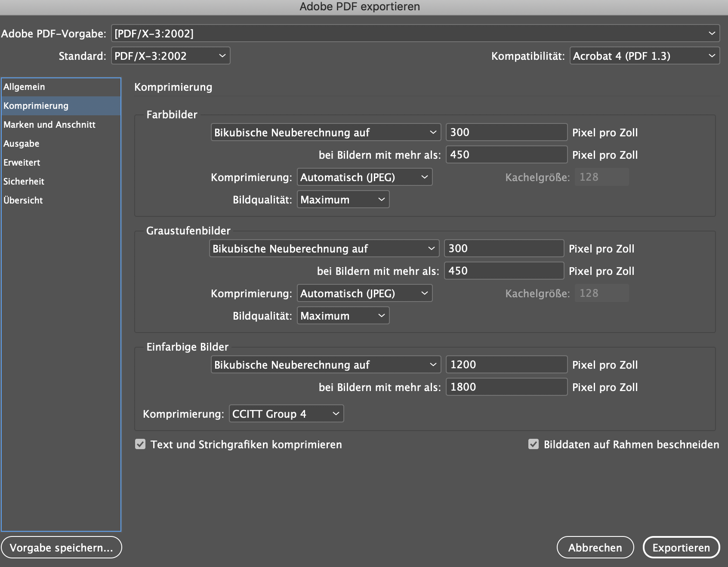Open the Adobe PDF-Vorgabe preset dropdown
Screen dimensions: 728x567
click(415, 34)
